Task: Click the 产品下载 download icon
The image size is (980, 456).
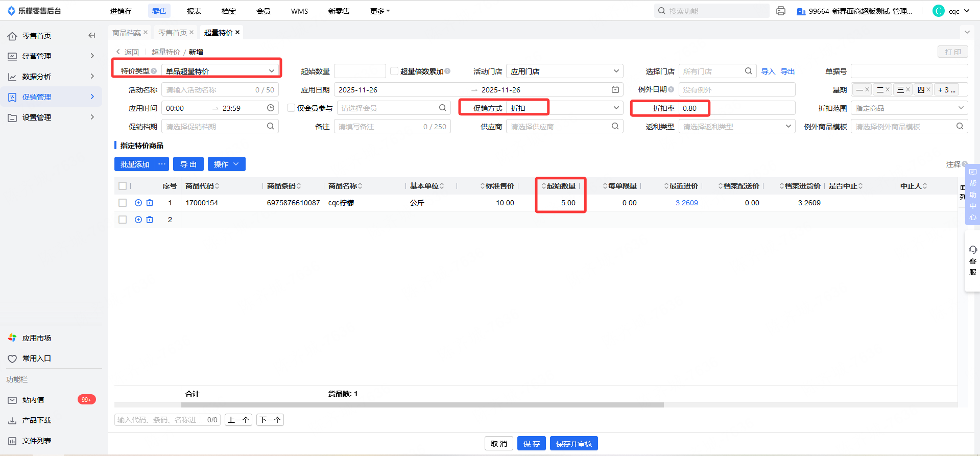Action: (12, 420)
